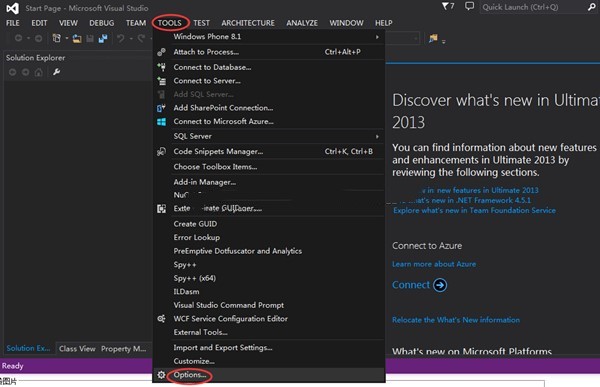Open the Undo history dropdown arrow
The width and height of the screenshot is (600, 387).
coord(131,38)
